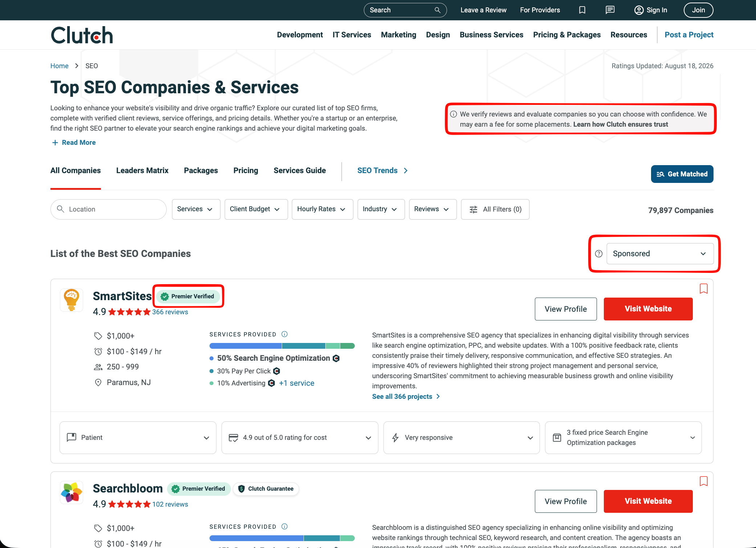Bookmark the SmartSites listing
Image resolution: width=756 pixels, height=548 pixels.
(x=703, y=289)
